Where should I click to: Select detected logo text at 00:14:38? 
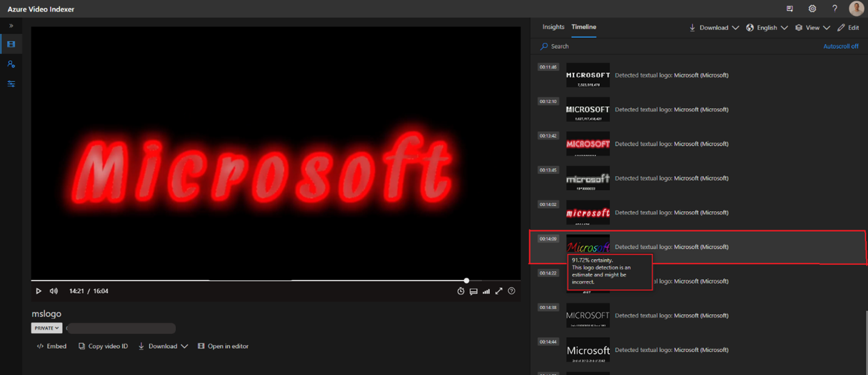click(671, 316)
